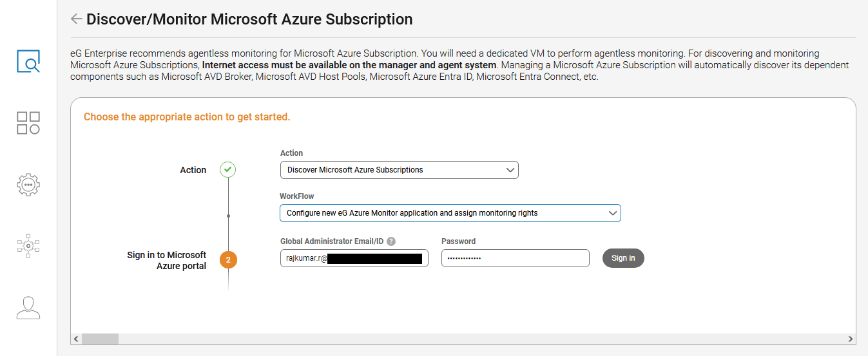This screenshot has height=356, width=868.
Task: Focus the Password input field
Action: pyautogui.click(x=515, y=258)
